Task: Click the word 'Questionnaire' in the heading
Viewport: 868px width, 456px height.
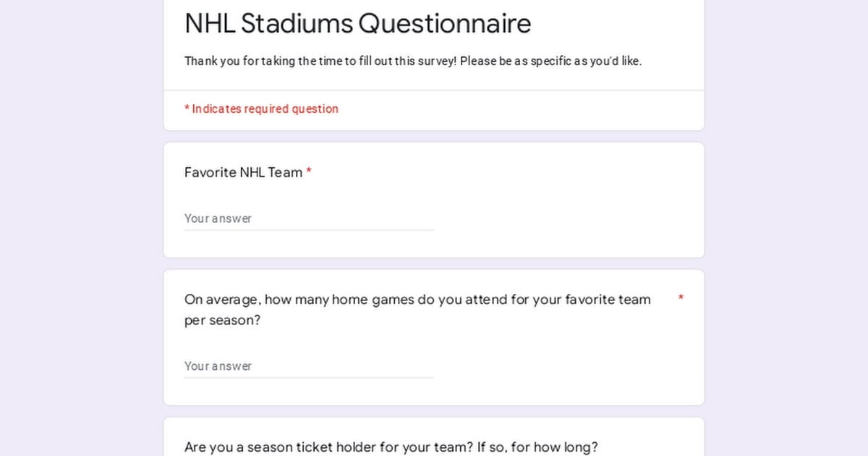Action: pos(444,23)
